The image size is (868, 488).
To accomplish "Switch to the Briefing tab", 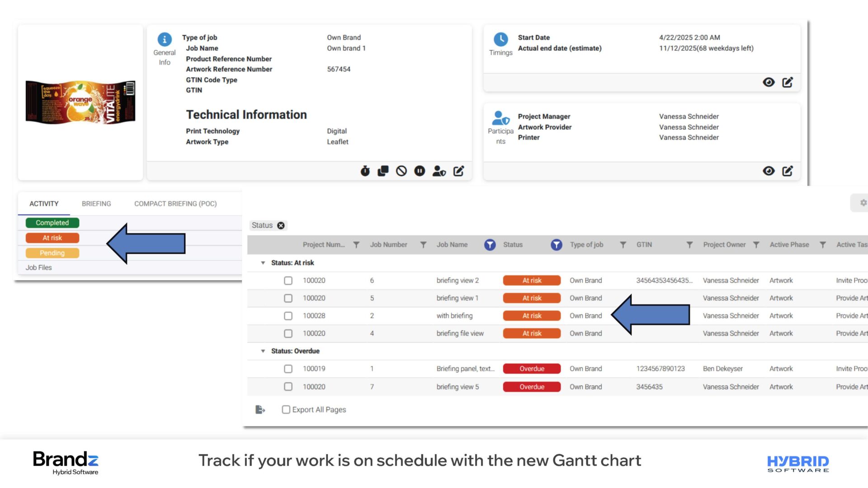I will pos(96,204).
